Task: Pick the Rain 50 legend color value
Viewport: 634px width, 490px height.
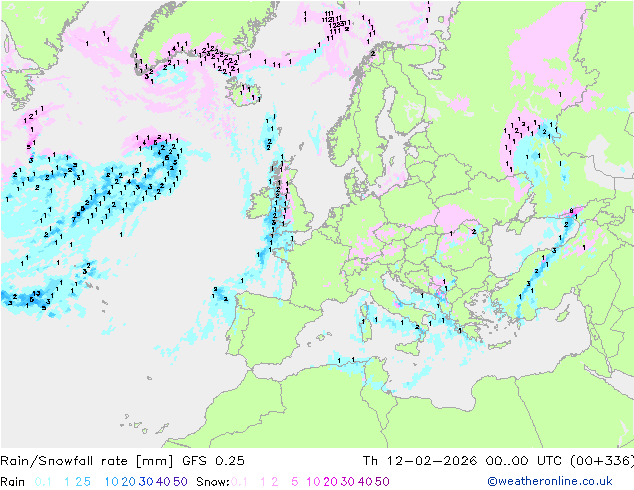Action: coord(180,482)
